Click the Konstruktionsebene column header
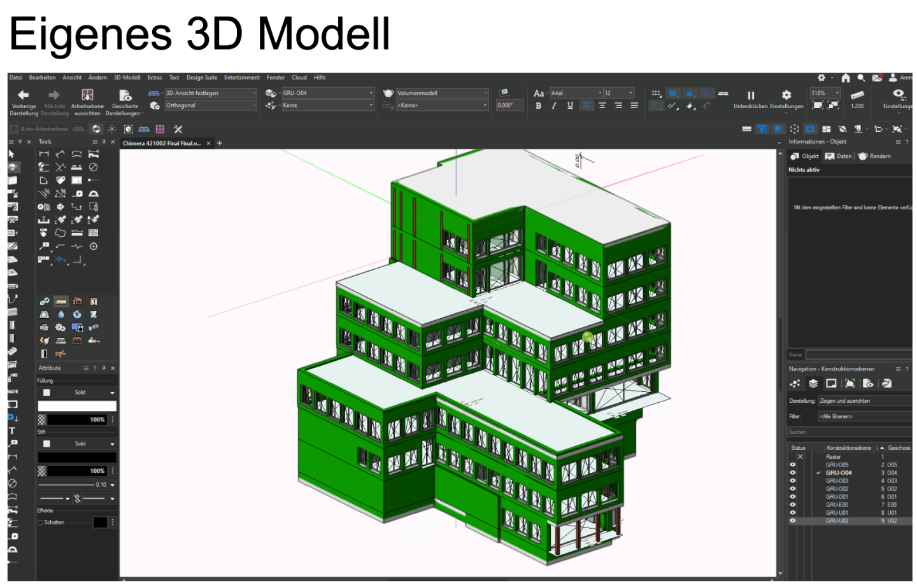Viewport: 917px width, 588px height. point(849,448)
